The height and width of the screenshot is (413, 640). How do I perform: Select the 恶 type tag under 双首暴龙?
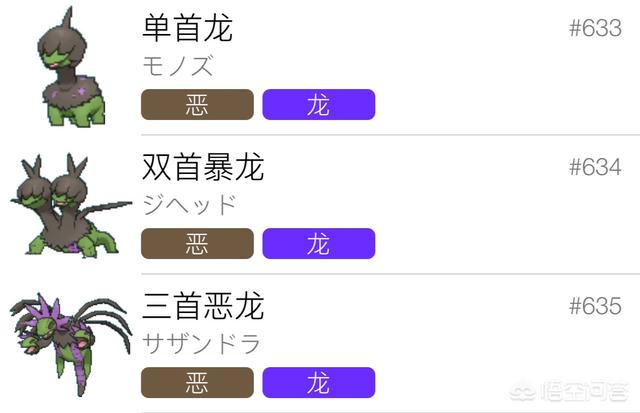[197, 244]
